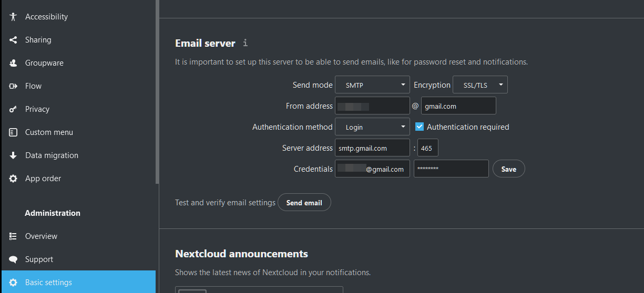
Task: Click the Test and verify email settings text
Action: (x=225, y=203)
